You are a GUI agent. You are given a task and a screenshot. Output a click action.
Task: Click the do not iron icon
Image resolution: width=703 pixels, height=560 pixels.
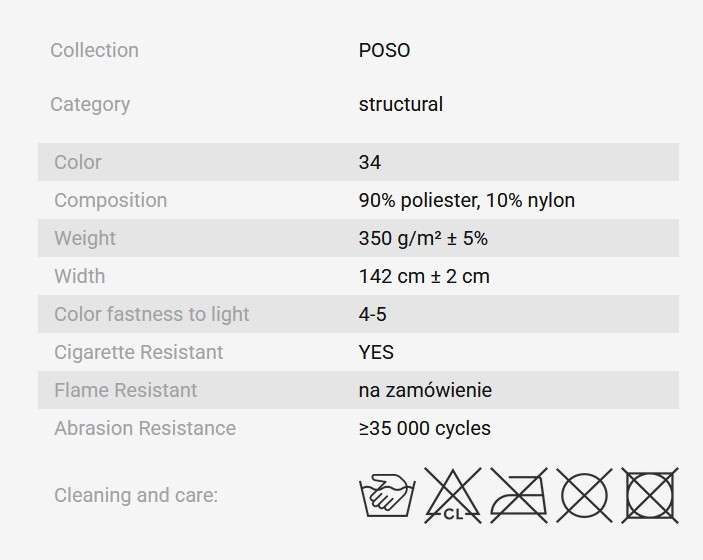(x=519, y=495)
